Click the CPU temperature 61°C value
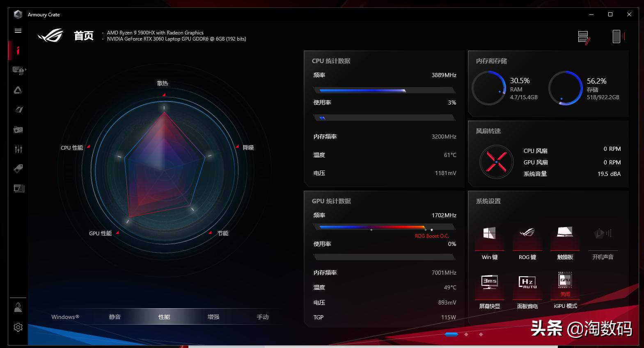 click(450, 155)
